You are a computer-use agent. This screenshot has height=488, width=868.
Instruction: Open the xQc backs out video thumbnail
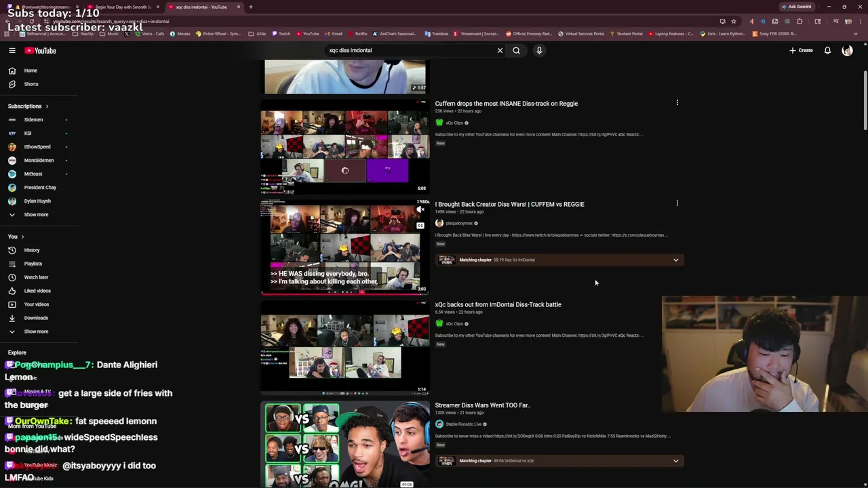pos(345,347)
